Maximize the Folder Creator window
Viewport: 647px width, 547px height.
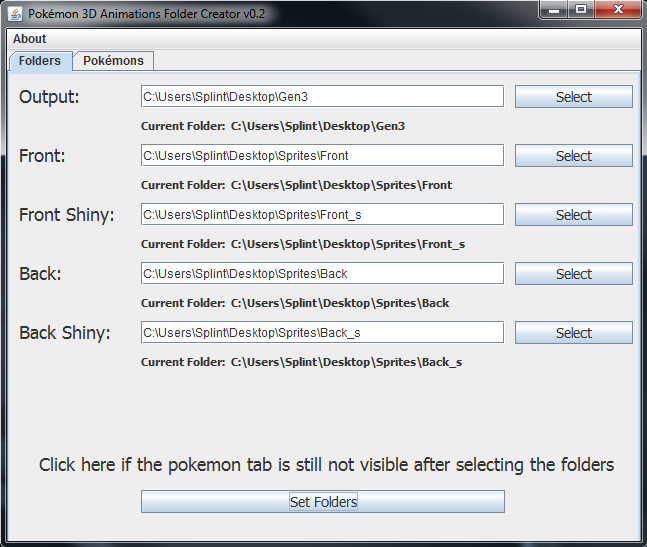coord(581,10)
